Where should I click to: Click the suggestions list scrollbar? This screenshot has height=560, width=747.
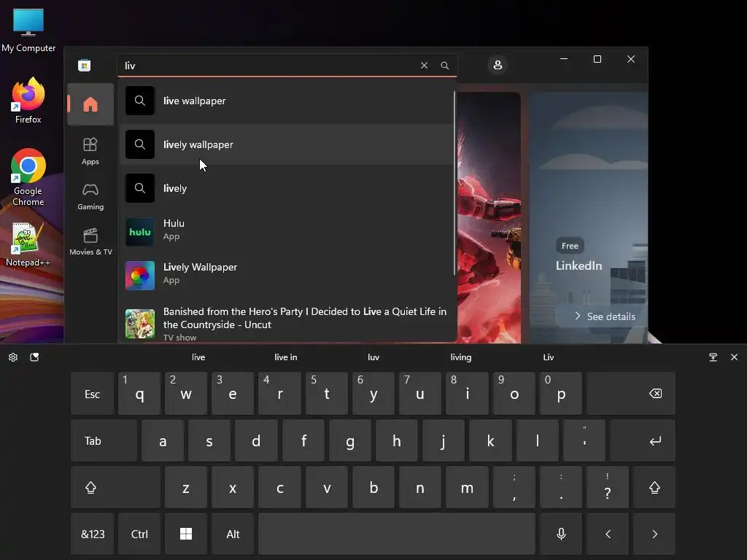click(x=455, y=183)
